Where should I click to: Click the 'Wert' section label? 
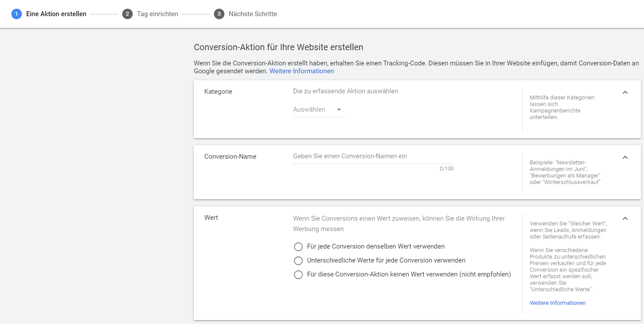coord(211,218)
